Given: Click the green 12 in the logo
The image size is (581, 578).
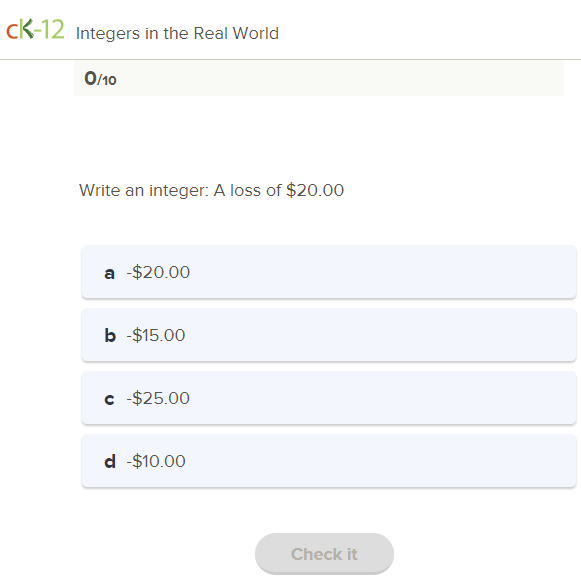Looking at the screenshot, I should coord(53,29).
